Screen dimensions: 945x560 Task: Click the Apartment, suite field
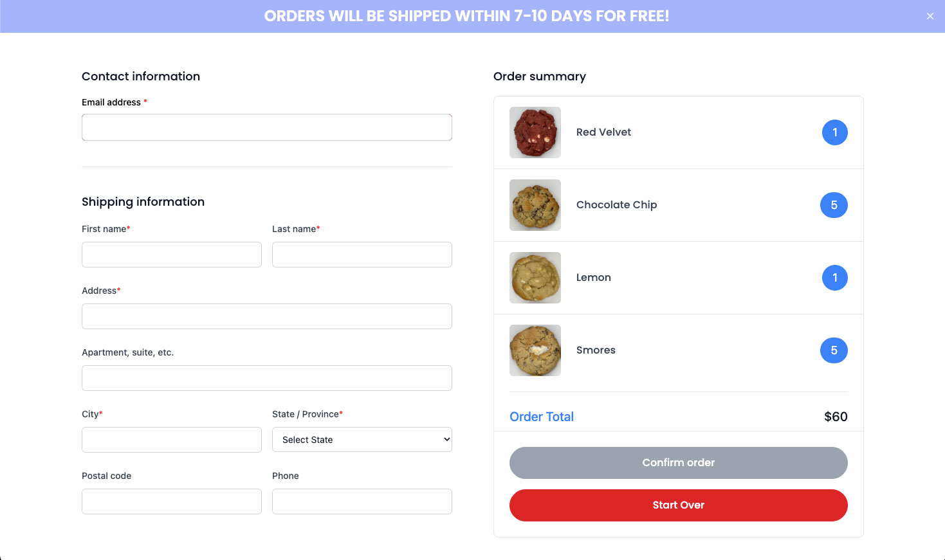(267, 378)
